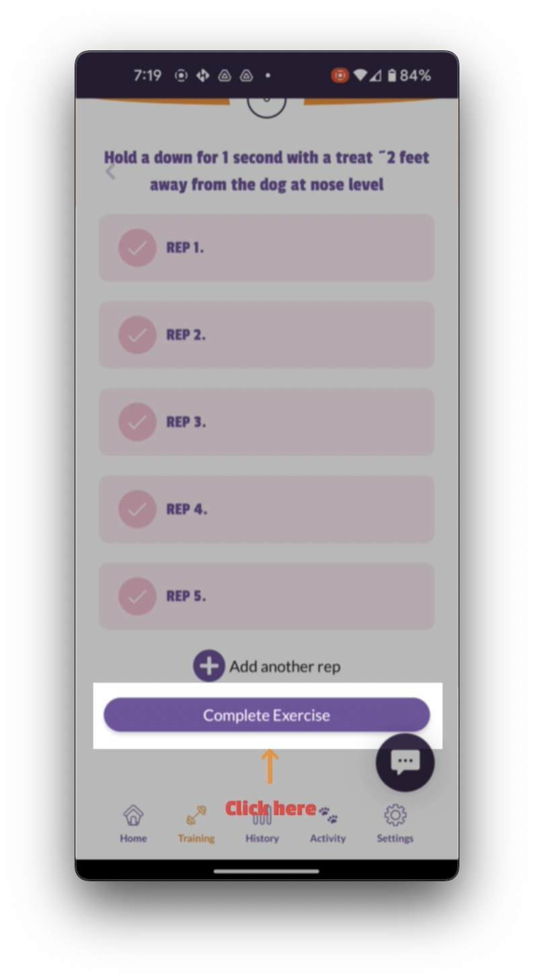
Task: Tap the Activity paw prints icon
Action: point(328,815)
